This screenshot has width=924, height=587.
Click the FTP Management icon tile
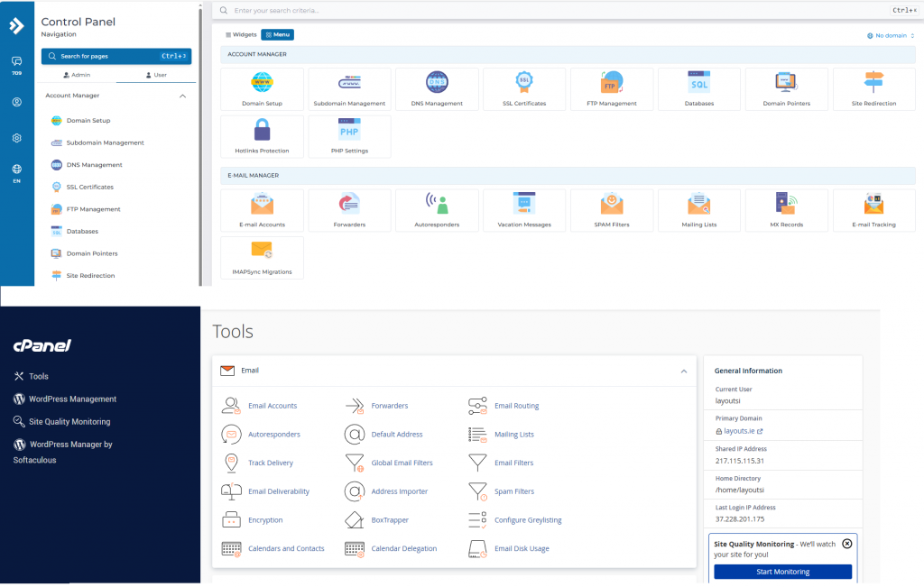coord(612,88)
